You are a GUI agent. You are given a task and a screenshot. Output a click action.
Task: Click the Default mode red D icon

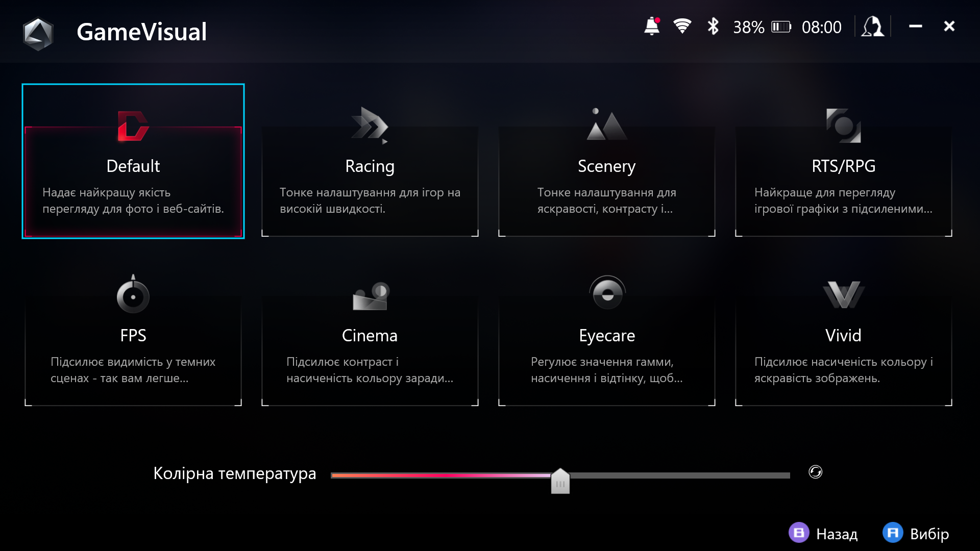coord(133,126)
